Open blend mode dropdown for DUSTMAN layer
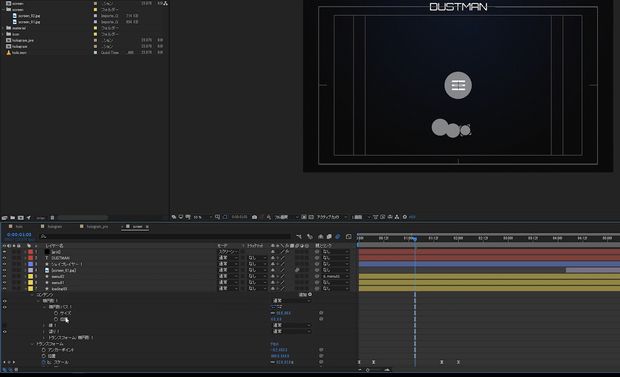The width and height of the screenshot is (620, 377). (228, 258)
